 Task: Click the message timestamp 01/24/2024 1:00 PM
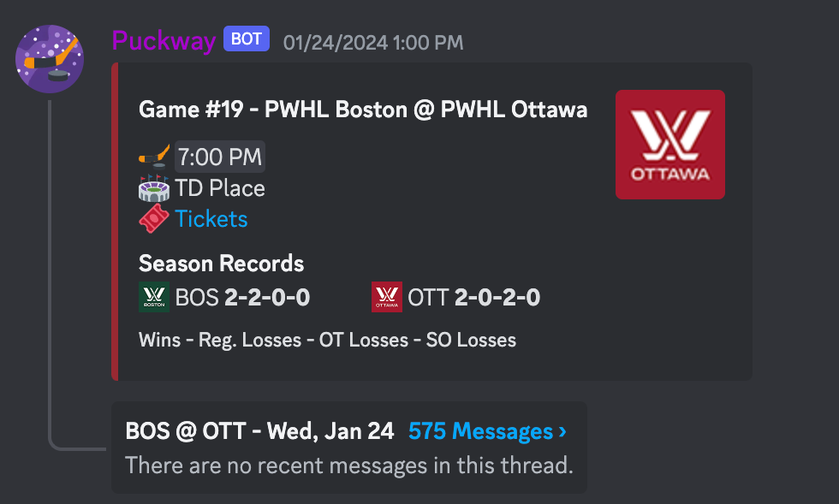click(x=373, y=41)
